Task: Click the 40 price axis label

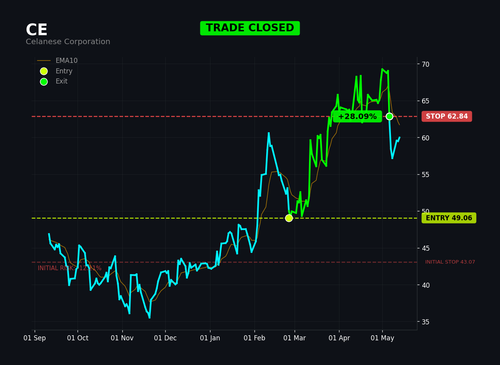Action: pos(426,285)
